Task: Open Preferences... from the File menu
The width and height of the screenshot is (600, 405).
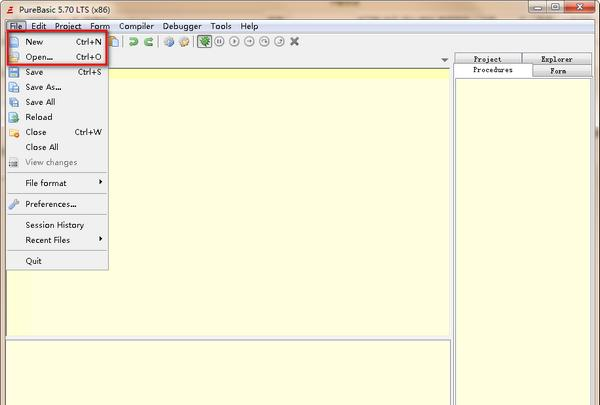Action: (x=57, y=204)
